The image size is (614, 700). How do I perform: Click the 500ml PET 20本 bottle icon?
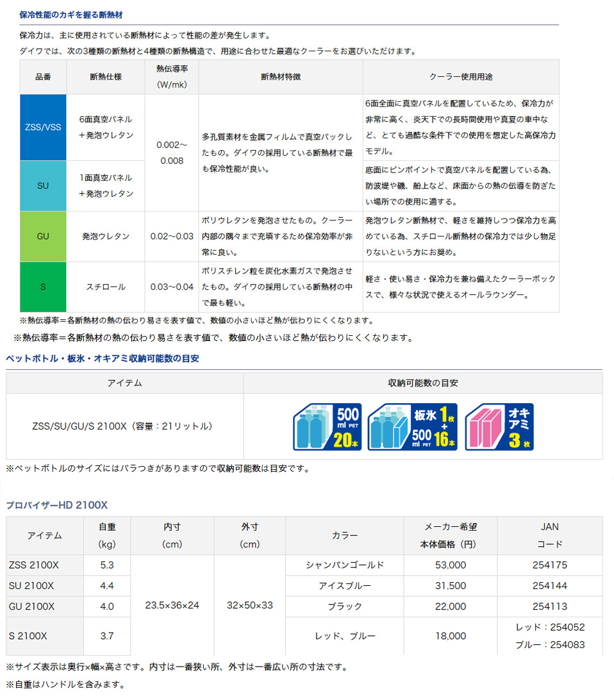[x=327, y=427]
